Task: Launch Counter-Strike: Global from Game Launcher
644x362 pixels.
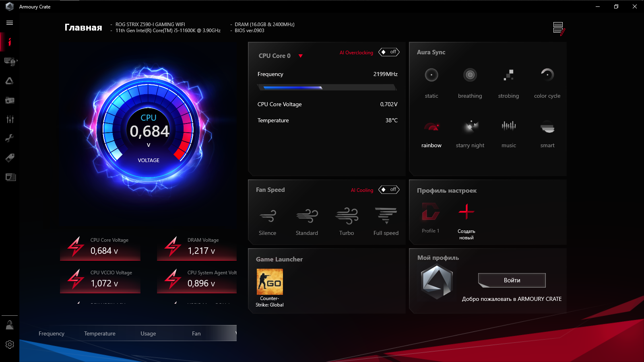Action: point(269,281)
